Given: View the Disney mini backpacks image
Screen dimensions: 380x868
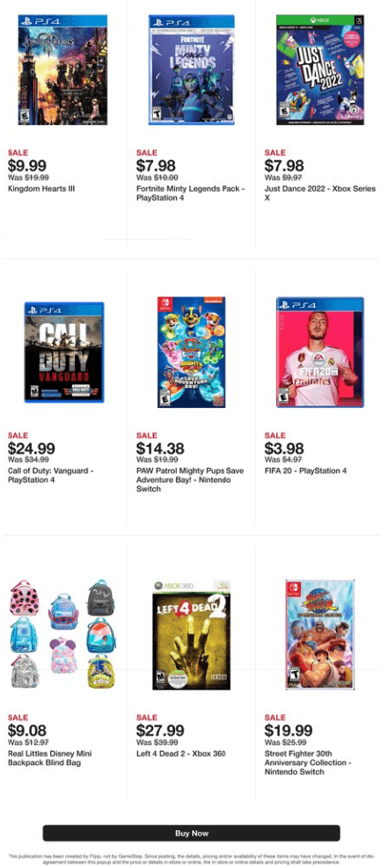Looking at the screenshot, I should [x=62, y=634].
